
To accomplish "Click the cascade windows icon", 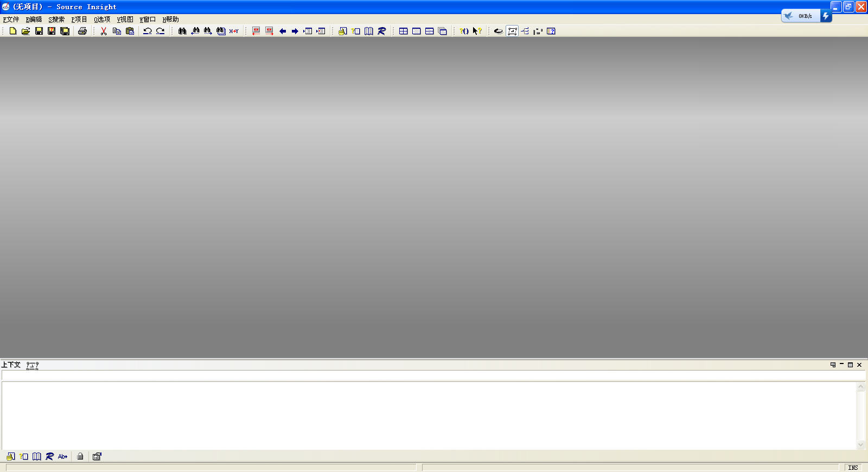I will [443, 31].
